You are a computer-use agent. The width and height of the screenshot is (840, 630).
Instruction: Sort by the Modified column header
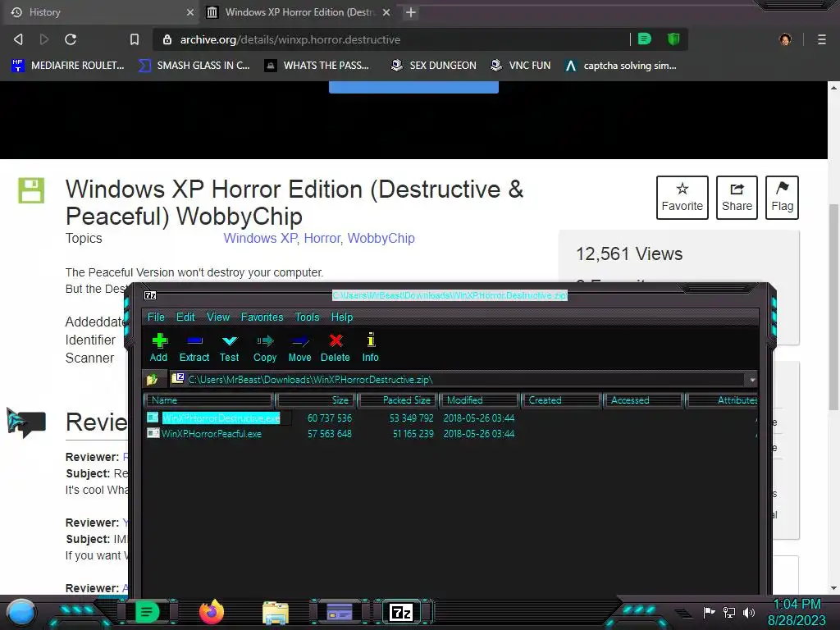tap(479, 400)
